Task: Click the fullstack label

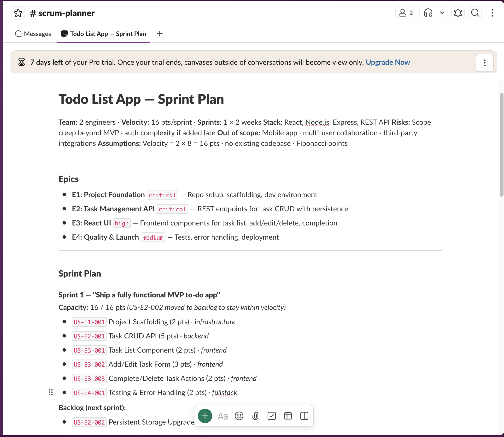Action: pyautogui.click(x=224, y=393)
